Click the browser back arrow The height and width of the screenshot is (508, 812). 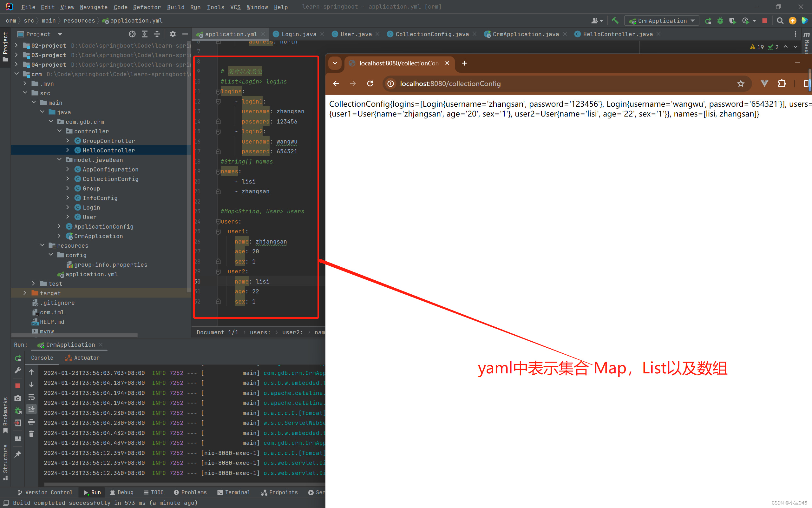(336, 83)
